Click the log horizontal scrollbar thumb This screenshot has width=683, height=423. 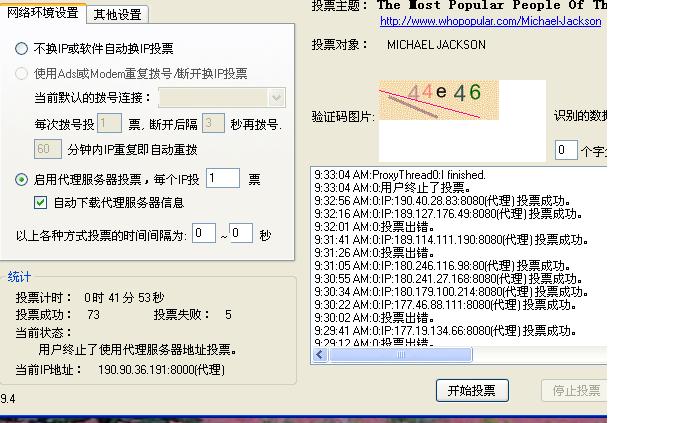(400, 354)
